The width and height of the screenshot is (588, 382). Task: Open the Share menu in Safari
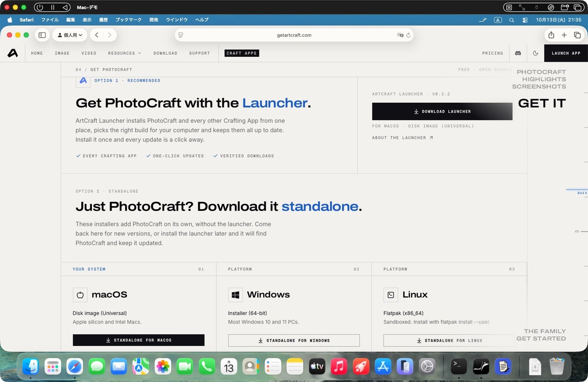coord(551,35)
